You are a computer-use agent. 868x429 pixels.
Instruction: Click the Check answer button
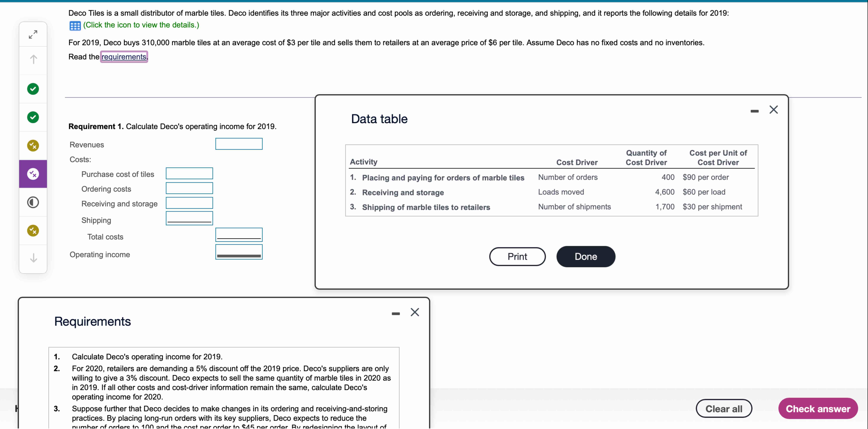pyautogui.click(x=818, y=409)
